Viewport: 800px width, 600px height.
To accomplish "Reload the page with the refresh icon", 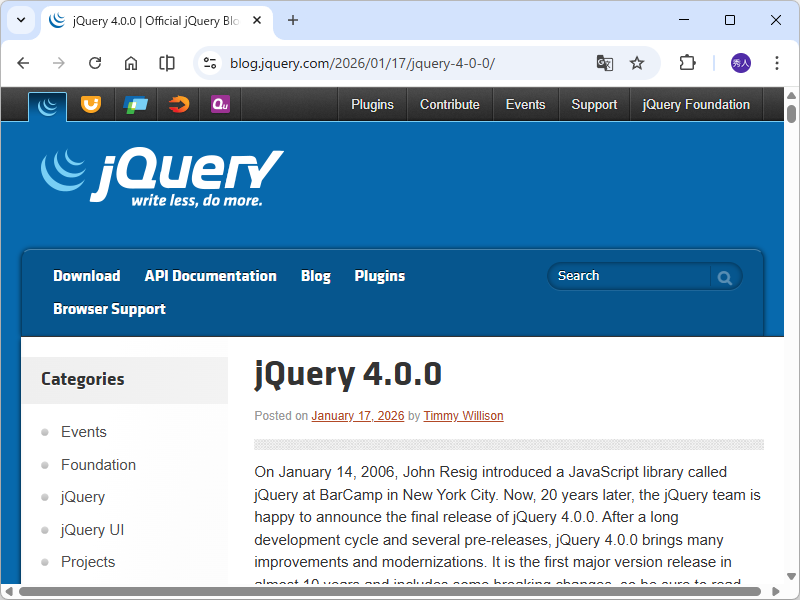I will [x=95, y=63].
